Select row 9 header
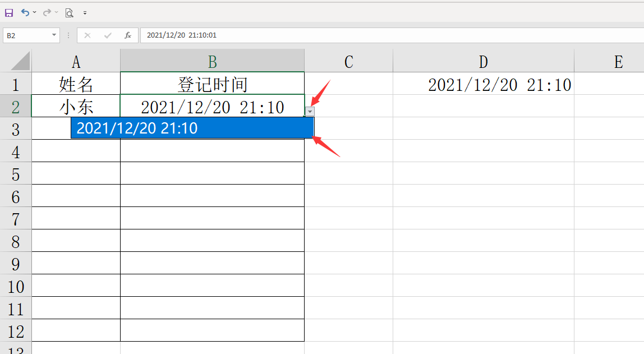Image resolution: width=644 pixels, height=354 pixels. (x=16, y=263)
